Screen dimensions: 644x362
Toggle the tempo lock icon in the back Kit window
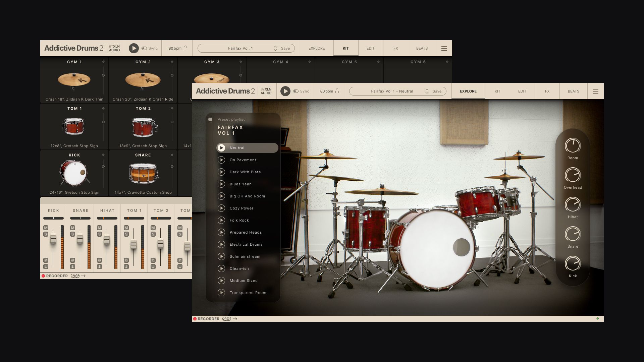[185, 48]
